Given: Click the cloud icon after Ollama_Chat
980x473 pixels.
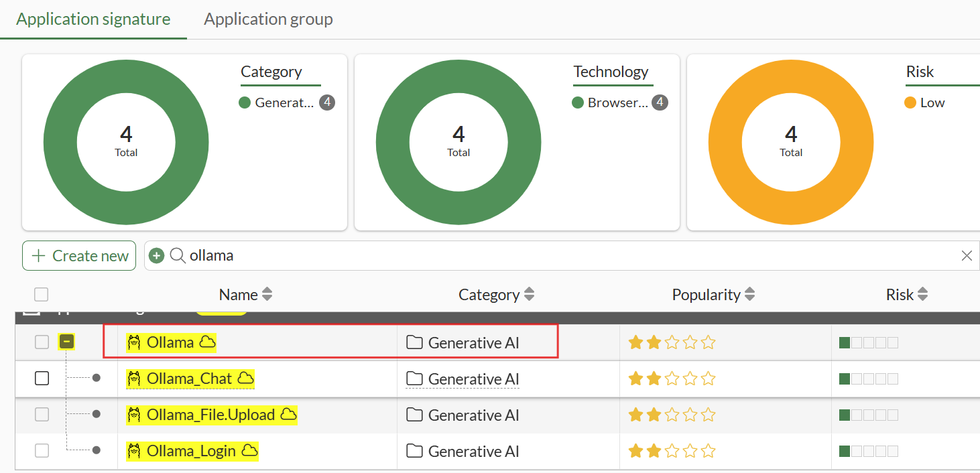Looking at the screenshot, I should tap(246, 379).
